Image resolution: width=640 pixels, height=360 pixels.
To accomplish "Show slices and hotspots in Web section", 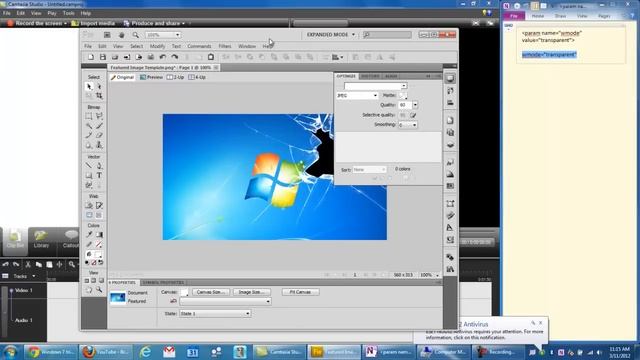I will pyautogui.click(x=99, y=215).
